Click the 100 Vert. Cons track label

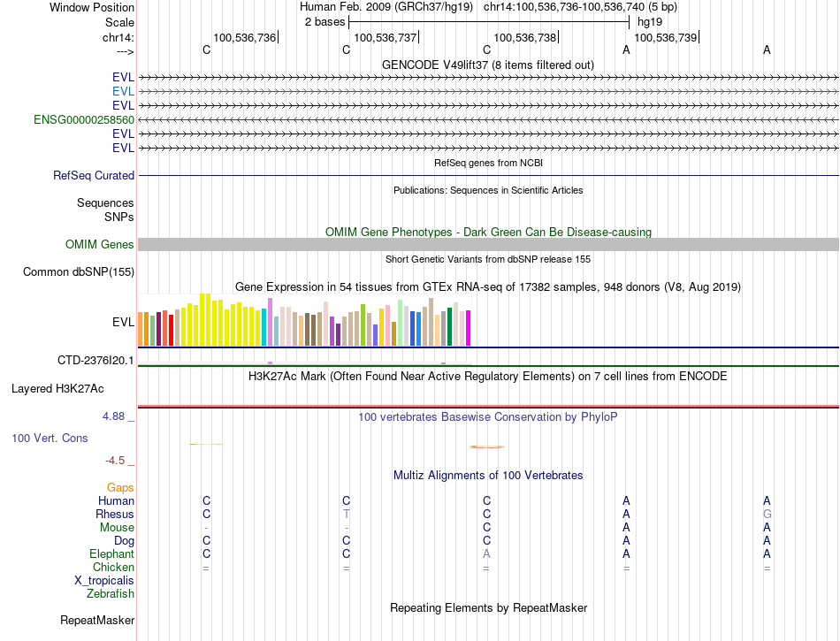pyautogui.click(x=50, y=438)
